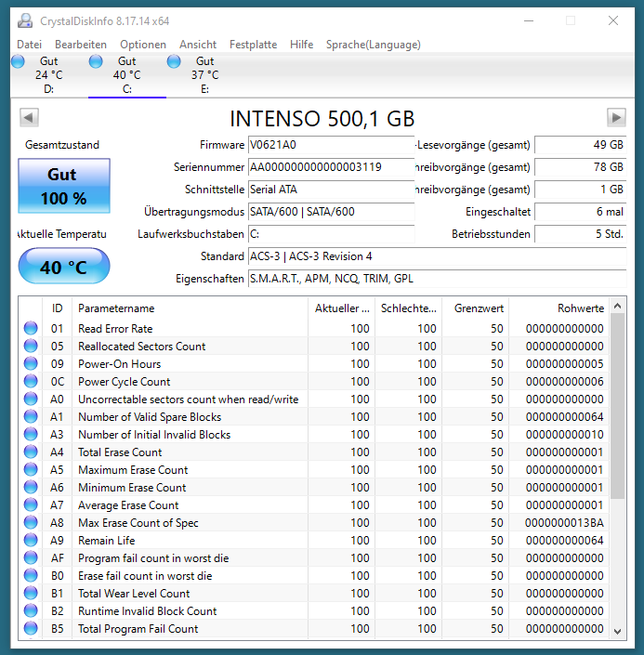Screen dimensions: 644x655
Task: Open the Festplatte menu
Action: pos(253,45)
